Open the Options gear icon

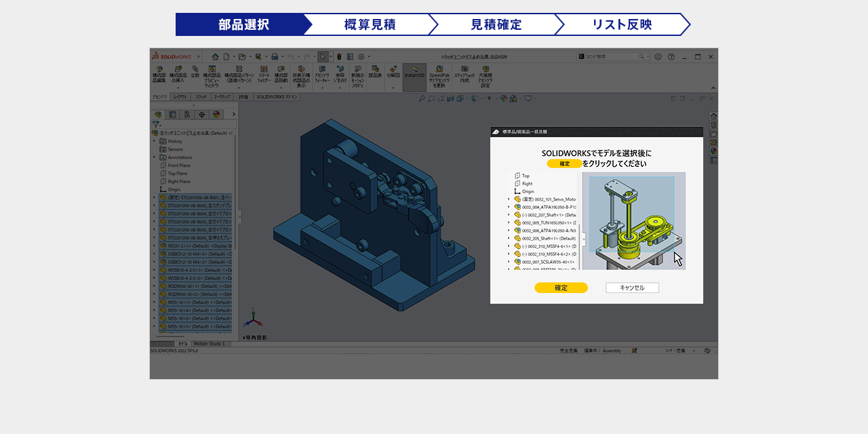361,57
